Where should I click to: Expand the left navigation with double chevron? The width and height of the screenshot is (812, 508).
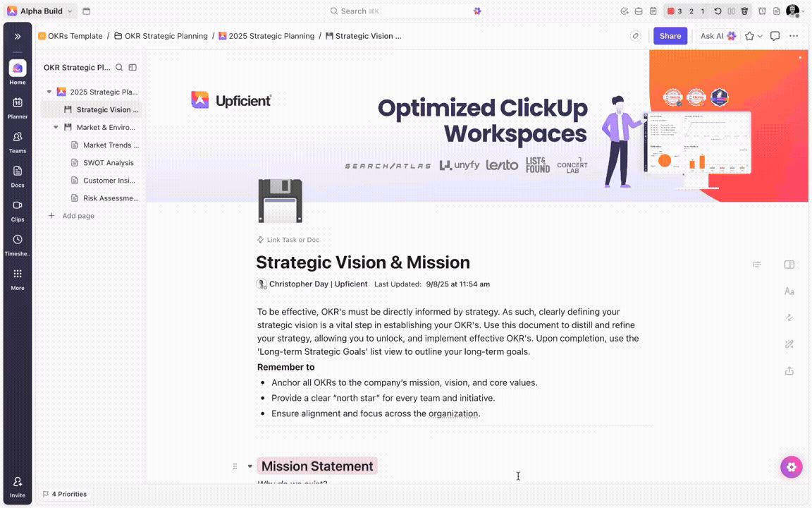point(18,36)
